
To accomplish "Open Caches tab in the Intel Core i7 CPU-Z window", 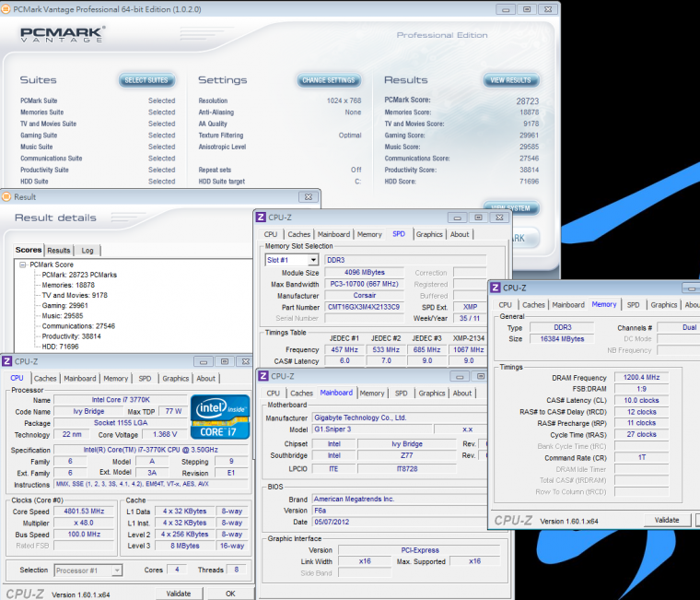I will tap(45, 378).
